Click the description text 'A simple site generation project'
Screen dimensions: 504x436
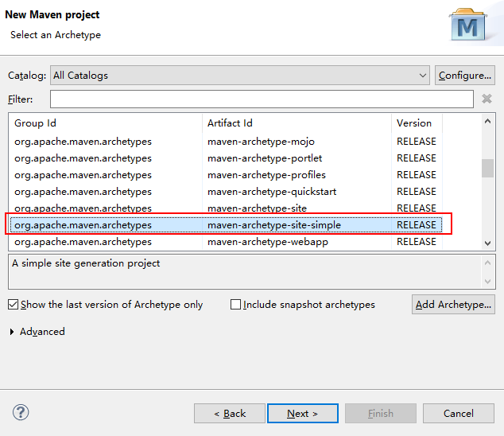pyautogui.click(x=86, y=263)
